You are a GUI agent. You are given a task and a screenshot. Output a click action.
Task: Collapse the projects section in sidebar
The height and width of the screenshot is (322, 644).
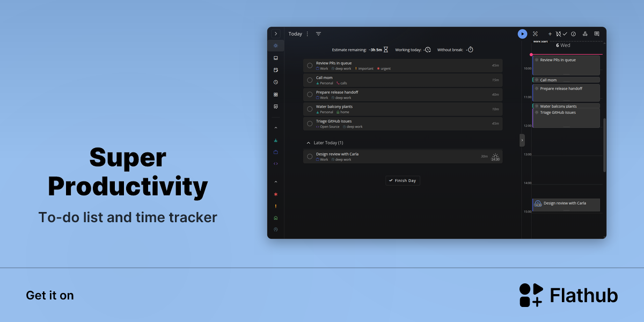(x=276, y=128)
